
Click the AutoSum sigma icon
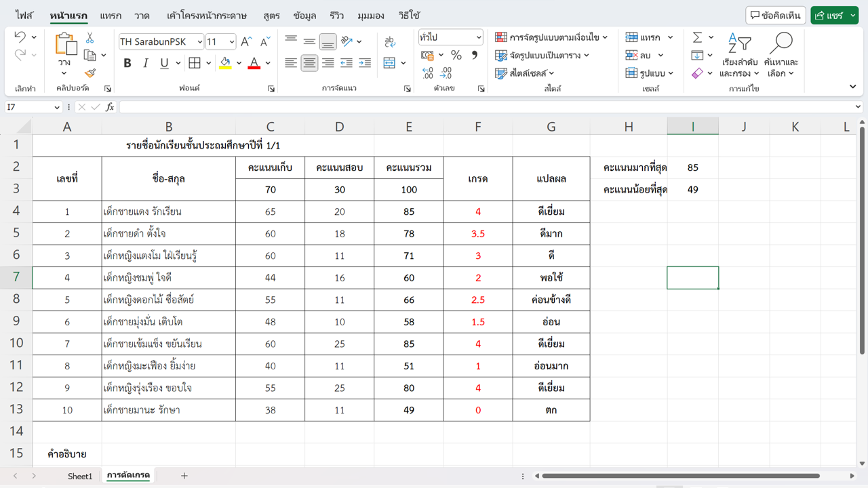697,38
